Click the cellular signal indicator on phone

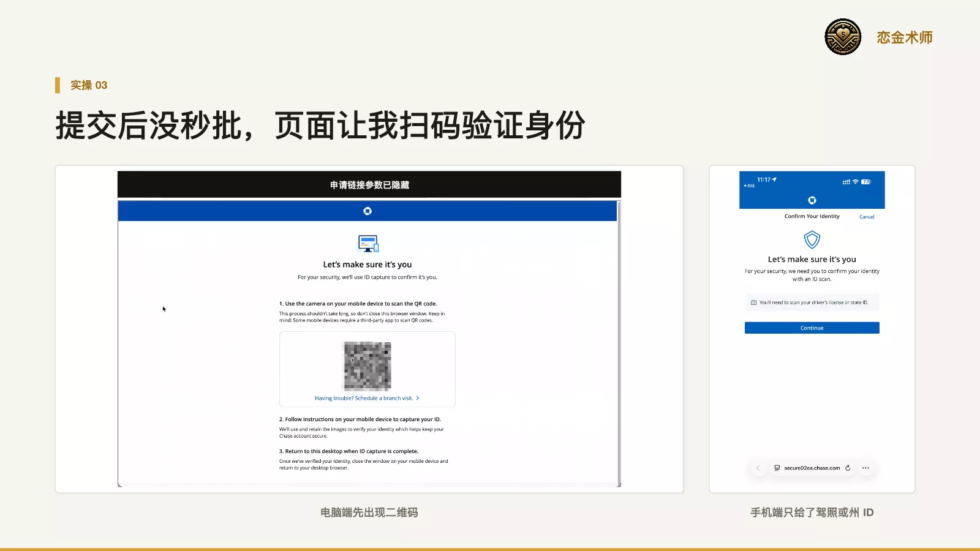[846, 182]
